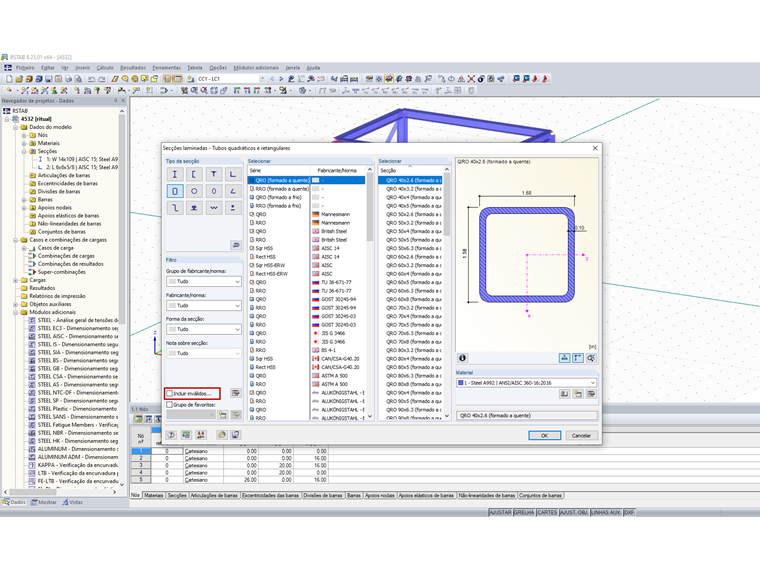Screen dimensions: 760x570
Task: Switch to the Apoios nodais table tab
Action: pyautogui.click(x=380, y=495)
